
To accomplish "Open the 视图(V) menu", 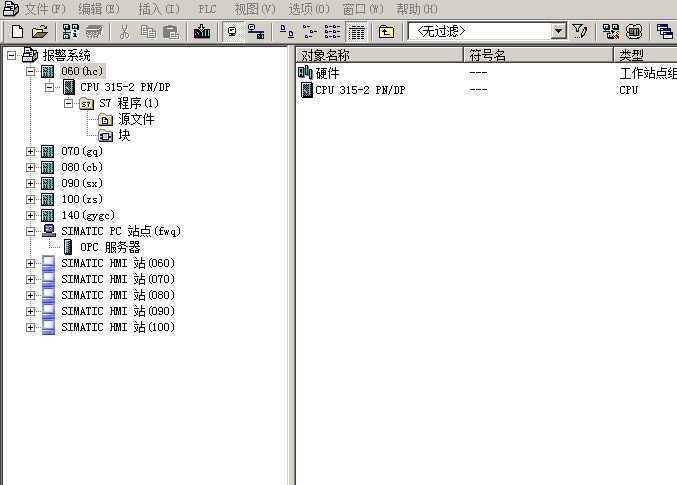I will pos(255,9).
